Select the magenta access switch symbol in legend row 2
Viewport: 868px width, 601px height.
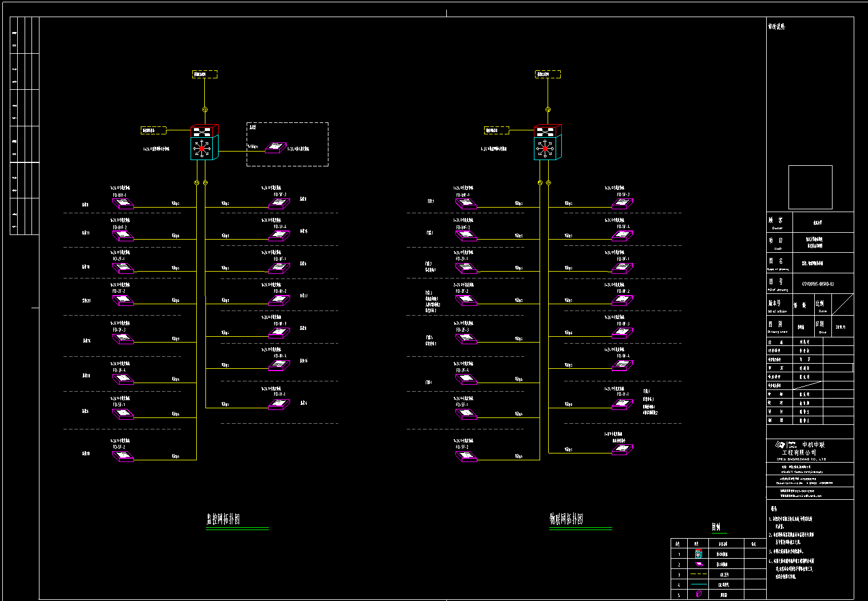[698, 564]
